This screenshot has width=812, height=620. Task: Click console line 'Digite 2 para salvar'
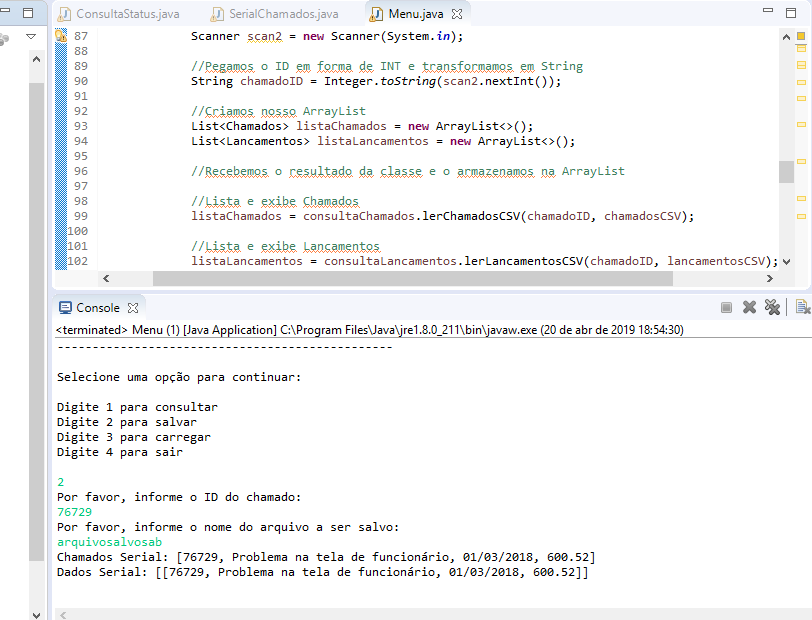127,422
